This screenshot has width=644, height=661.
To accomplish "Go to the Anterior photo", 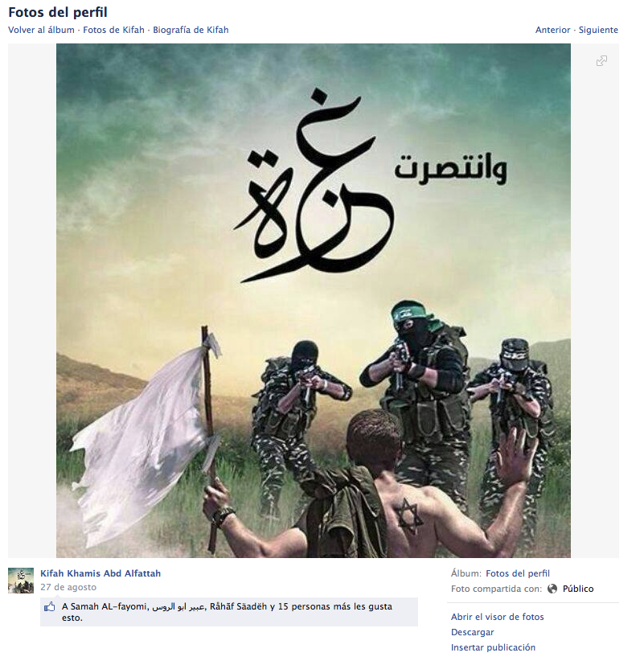I will 552,30.
